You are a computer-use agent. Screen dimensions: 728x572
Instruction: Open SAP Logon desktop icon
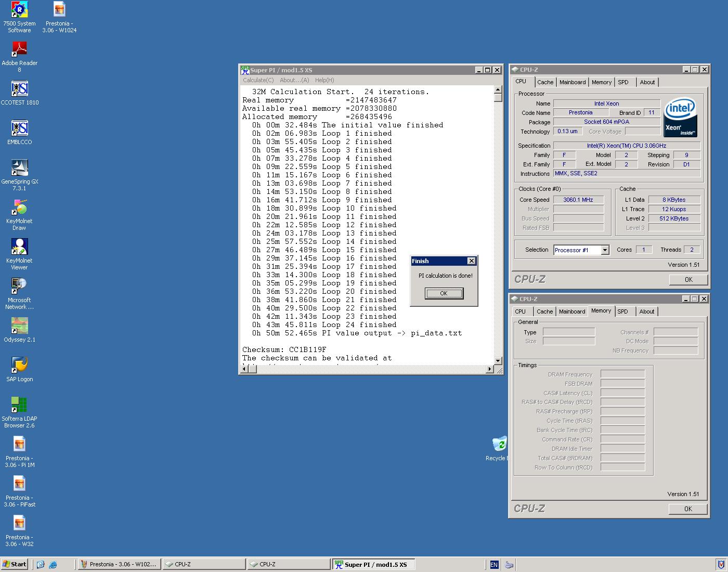pos(19,369)
